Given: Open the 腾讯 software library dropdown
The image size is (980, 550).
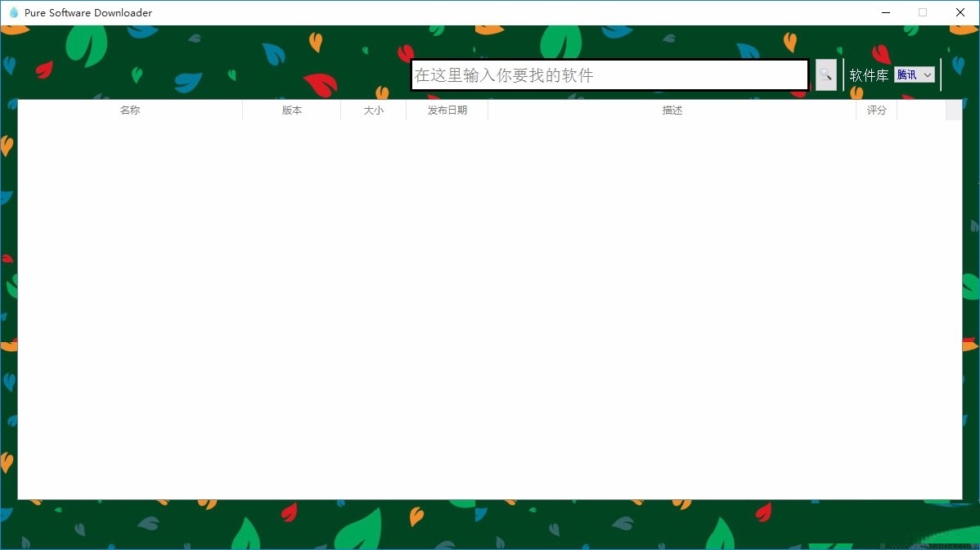Looking at the screenshot, I should click(913, 75).
